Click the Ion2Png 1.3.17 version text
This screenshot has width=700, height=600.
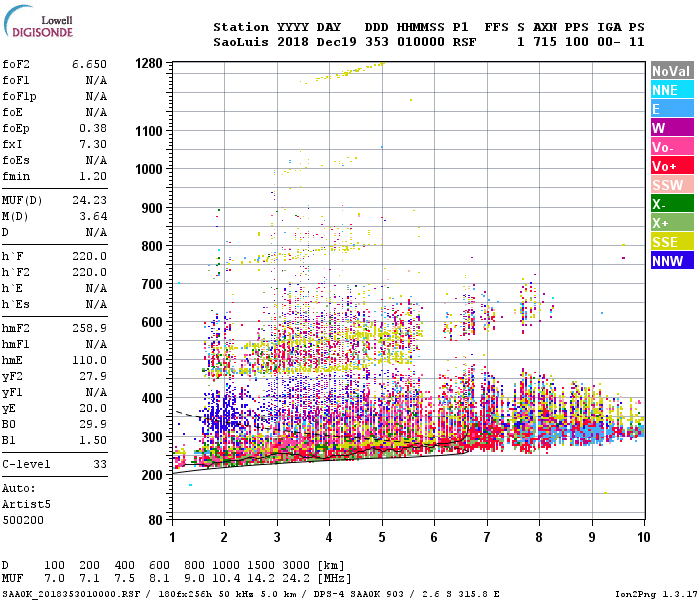pyautogui.click(x=656, y=594)
